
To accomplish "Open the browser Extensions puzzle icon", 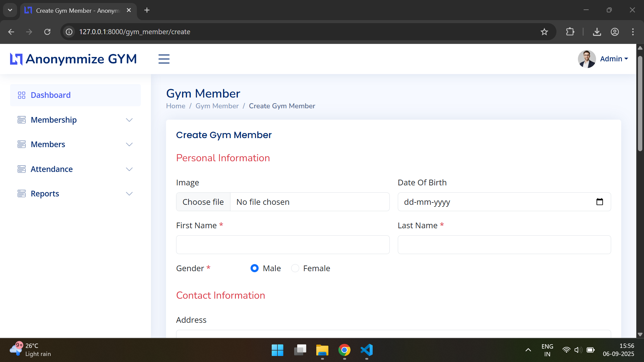I will pyautogui.click(x=570, y=32).
